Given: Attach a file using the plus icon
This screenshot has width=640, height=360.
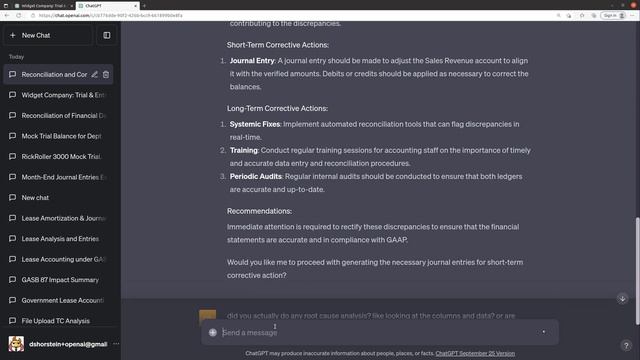Looking at the screenshot, I should click(213, 332).
